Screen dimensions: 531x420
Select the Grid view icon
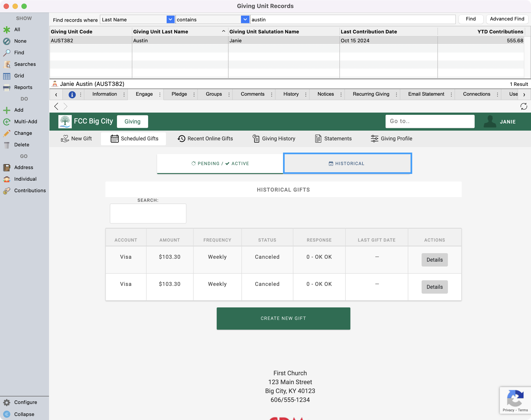coord(7,76)
